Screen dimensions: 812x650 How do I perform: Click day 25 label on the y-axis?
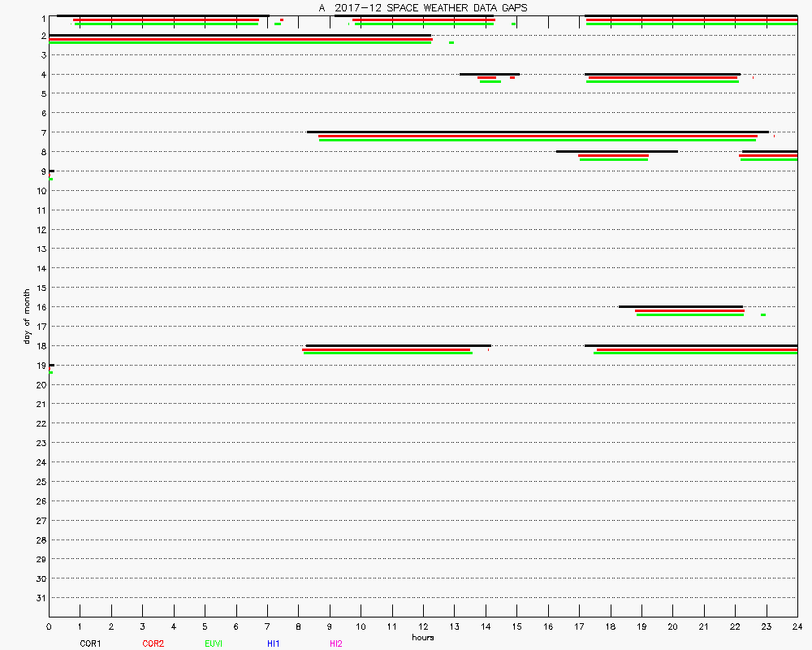[x=40, y=482]
